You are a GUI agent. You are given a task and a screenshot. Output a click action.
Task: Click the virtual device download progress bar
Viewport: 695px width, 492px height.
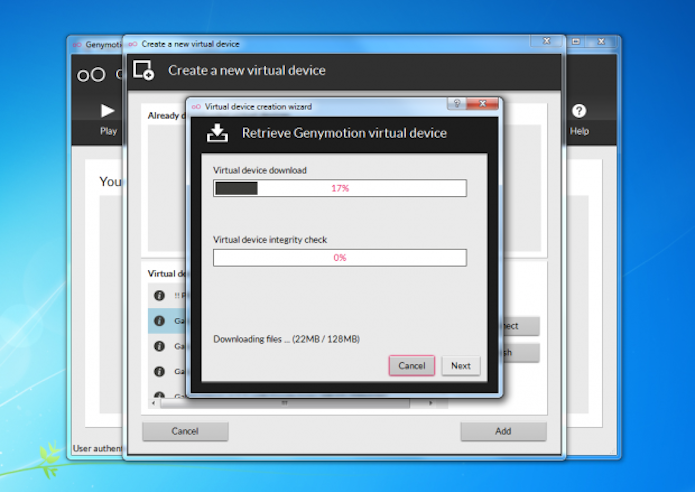click(340, 188)
